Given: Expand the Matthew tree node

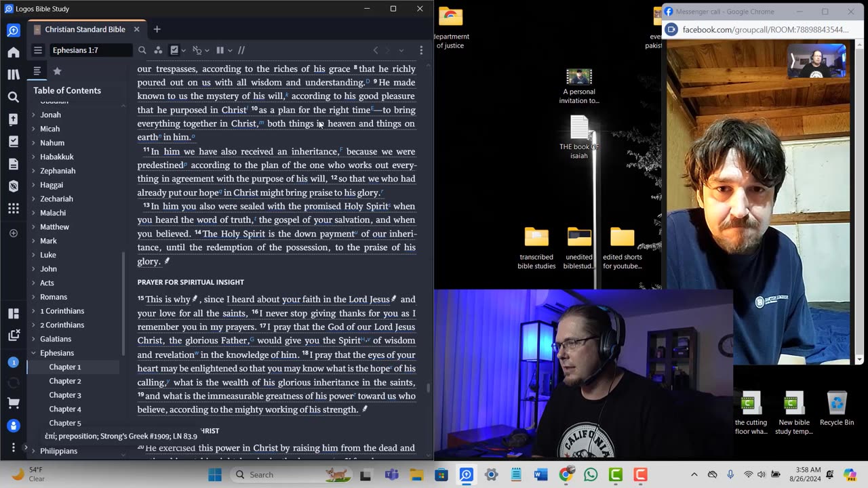Looking at the screenshot, I should click(x=33, y=226).
